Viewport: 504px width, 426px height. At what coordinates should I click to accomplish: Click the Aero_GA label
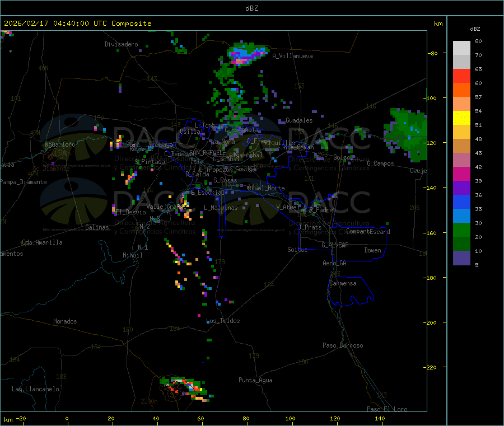pos(335,263)
